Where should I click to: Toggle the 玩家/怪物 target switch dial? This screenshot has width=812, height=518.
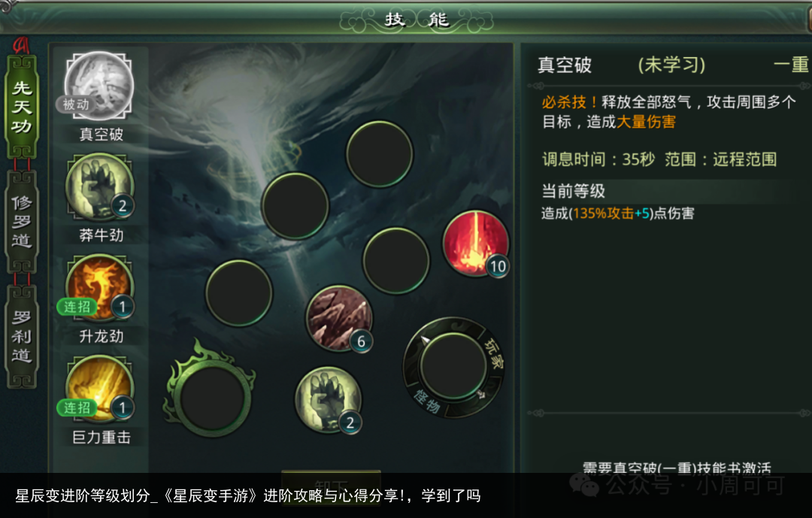tap(453, 367)
